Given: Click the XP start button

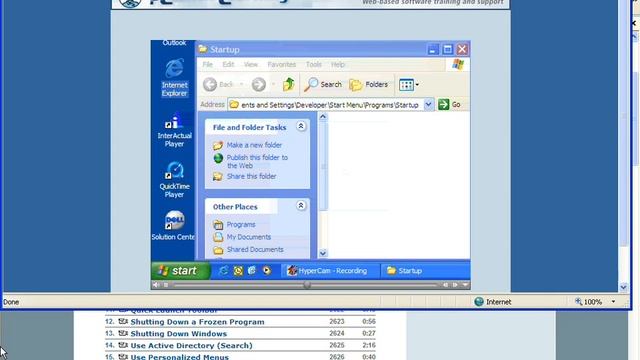Looking at the screenshot, I should (x=180, y=271).
